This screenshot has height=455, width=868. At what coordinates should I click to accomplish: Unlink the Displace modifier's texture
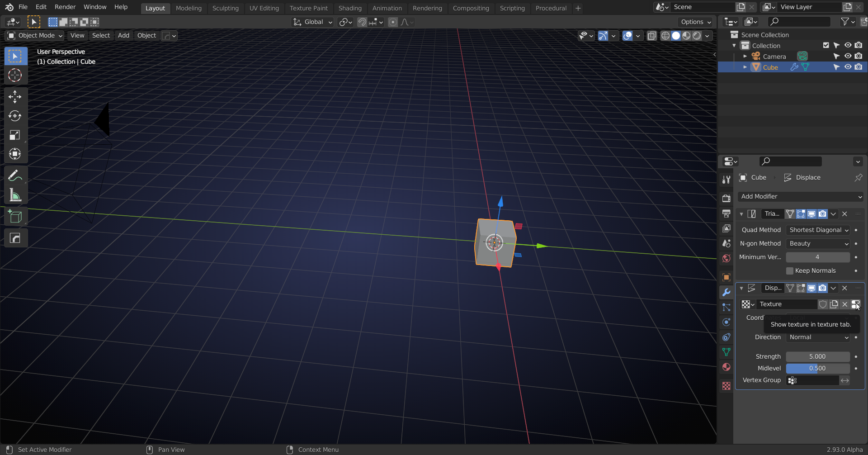point(844,304)
